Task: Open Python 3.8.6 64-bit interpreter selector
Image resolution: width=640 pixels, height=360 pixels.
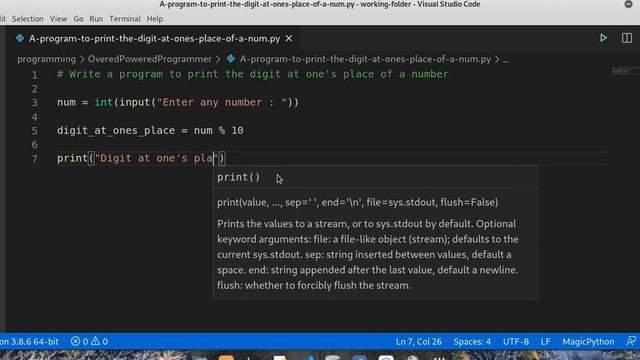Action: click(x=29, y=341)
